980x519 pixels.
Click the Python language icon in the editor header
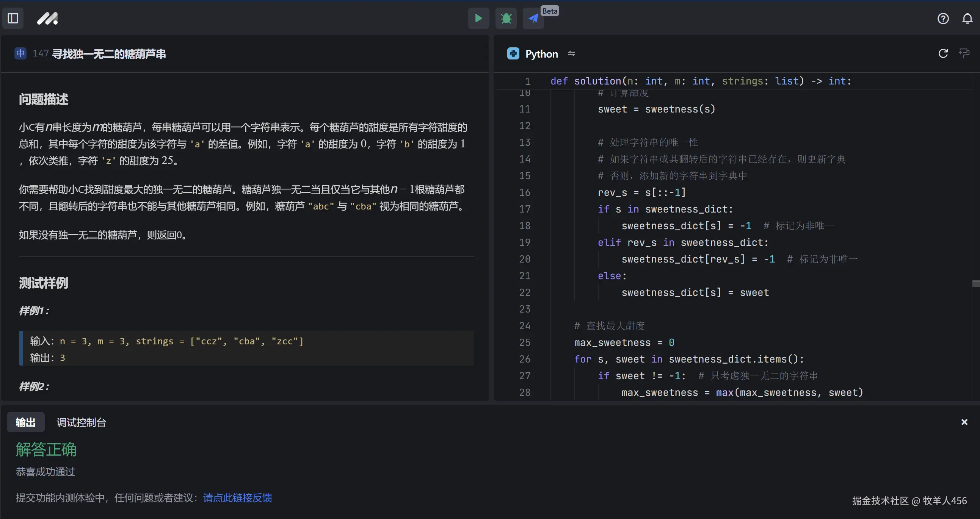513,54
